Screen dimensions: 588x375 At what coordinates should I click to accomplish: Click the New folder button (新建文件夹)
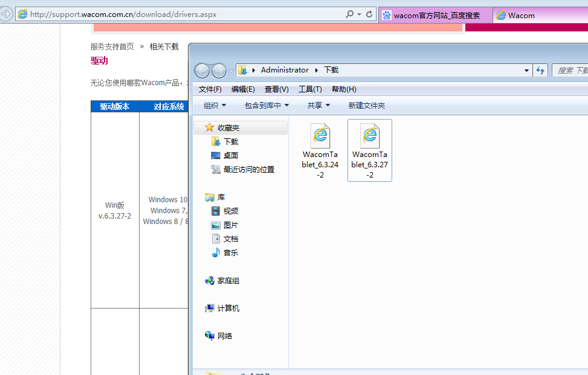coord(366,106)
